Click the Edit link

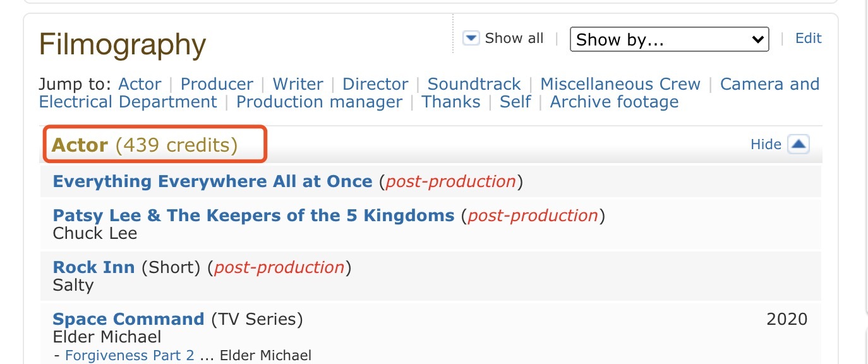pos(808,39)
